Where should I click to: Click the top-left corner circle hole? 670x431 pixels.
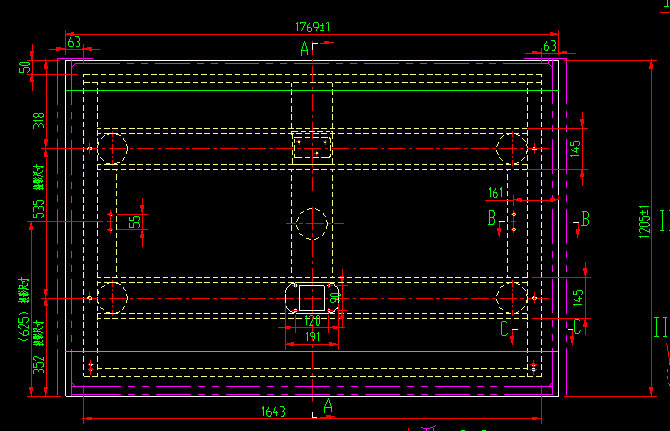(112, 148)
